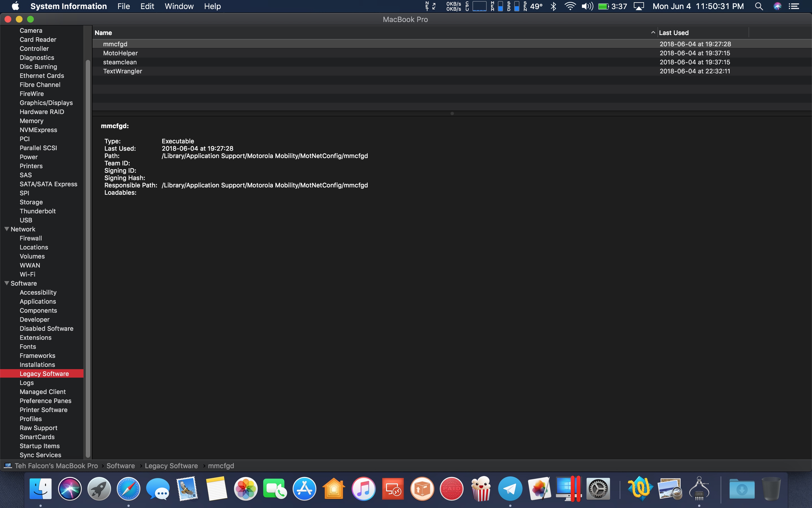Open Safari from the Dock
812x508 pixels.
(129, 489)
